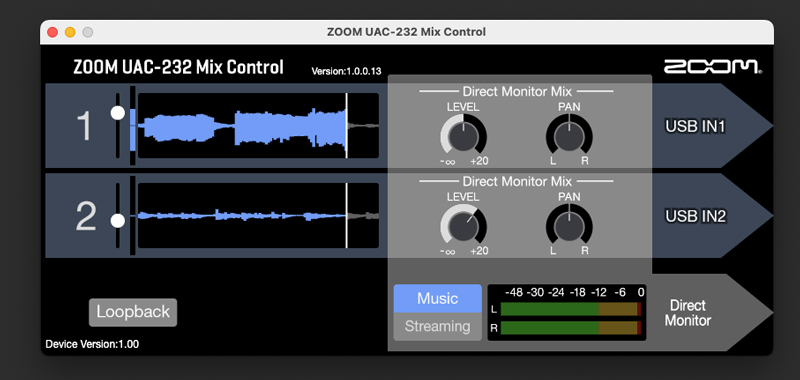Click the ZOOM logo
800x380 pixels.
(x=713, y=67)
